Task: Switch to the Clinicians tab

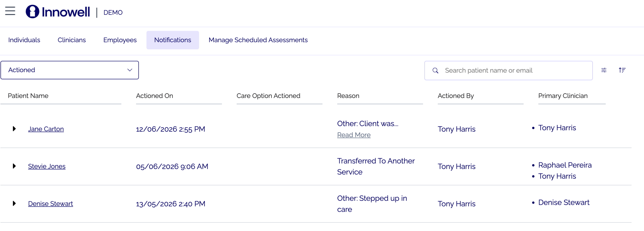Action: (72, 40)
